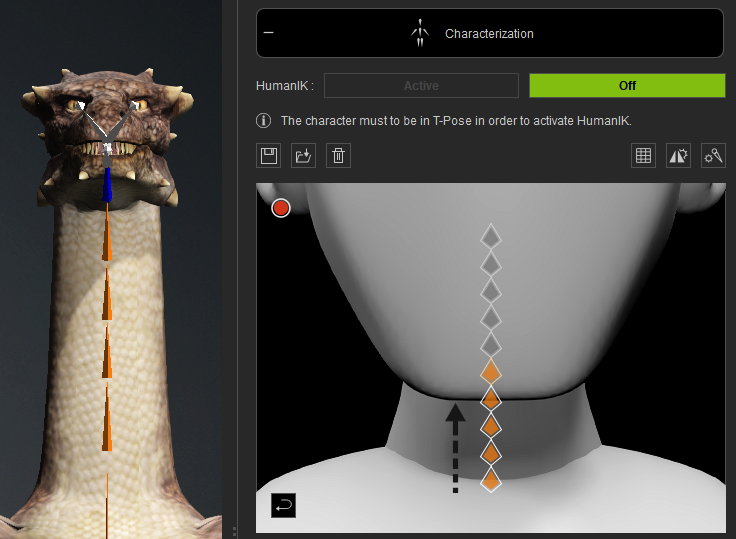Click the HumanIK label

(284, 86)
